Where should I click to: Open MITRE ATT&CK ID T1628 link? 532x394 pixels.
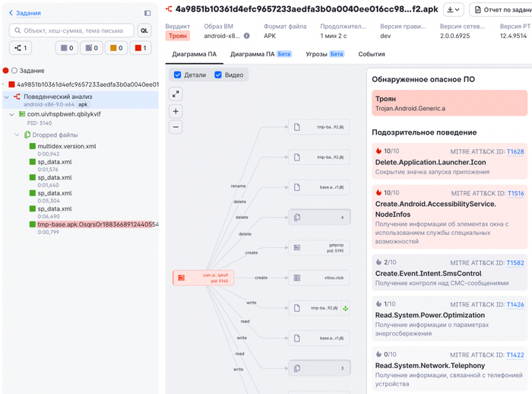[515, 151]
